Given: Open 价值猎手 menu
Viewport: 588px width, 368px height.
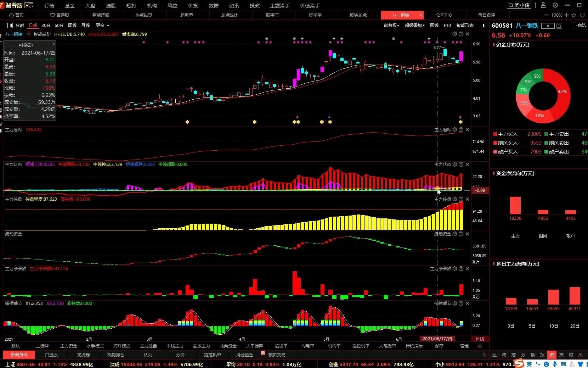Looking at the screenshot, I should 310,6.
